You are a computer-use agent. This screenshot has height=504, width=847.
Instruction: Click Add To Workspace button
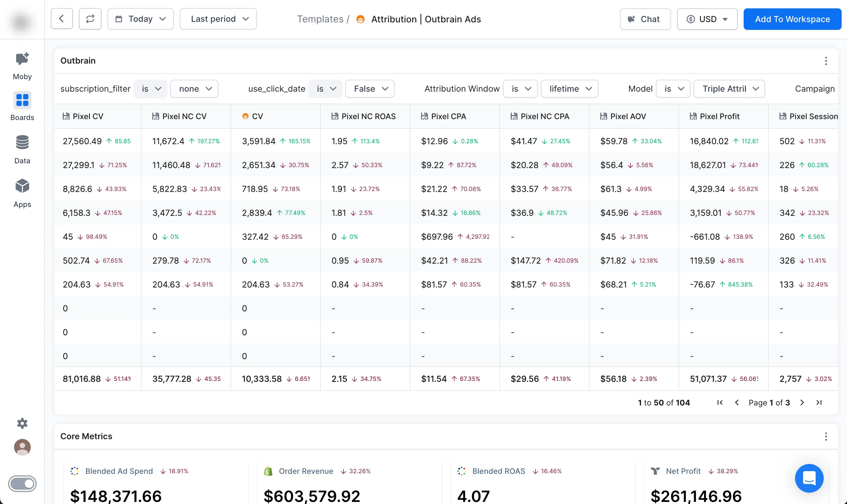click(792, 19)
